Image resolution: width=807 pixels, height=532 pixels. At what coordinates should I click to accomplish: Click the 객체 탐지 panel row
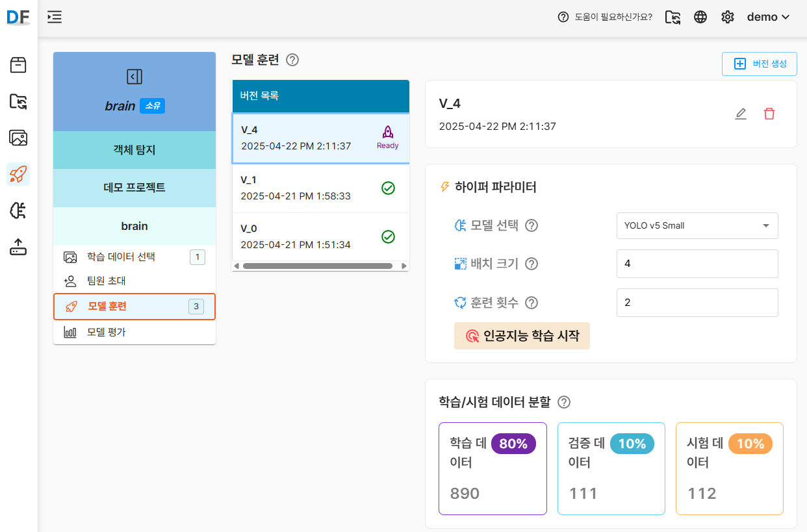coord(134,150)
